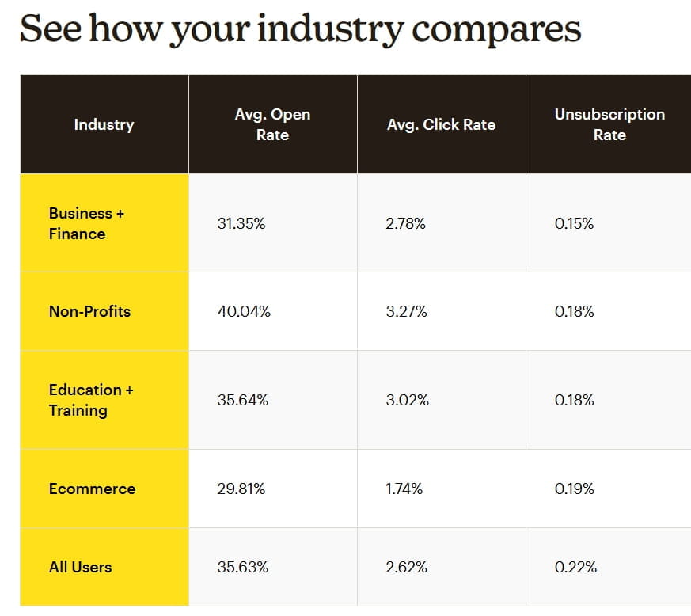Image resolution: width=691 pixels, height=616 pixels.
Task: Select the 0.15% unsubscription rate cell
Action: [574, 224]
